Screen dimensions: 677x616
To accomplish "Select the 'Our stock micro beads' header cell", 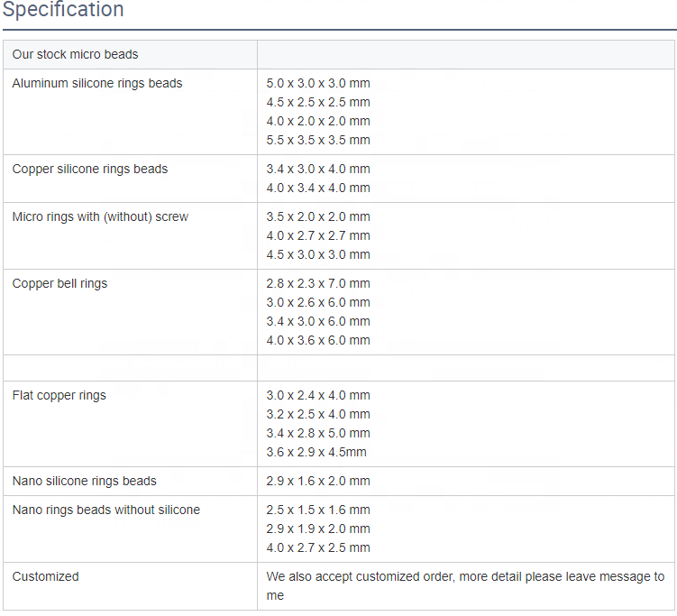I will pyautogui.click(x=76, y=54).
